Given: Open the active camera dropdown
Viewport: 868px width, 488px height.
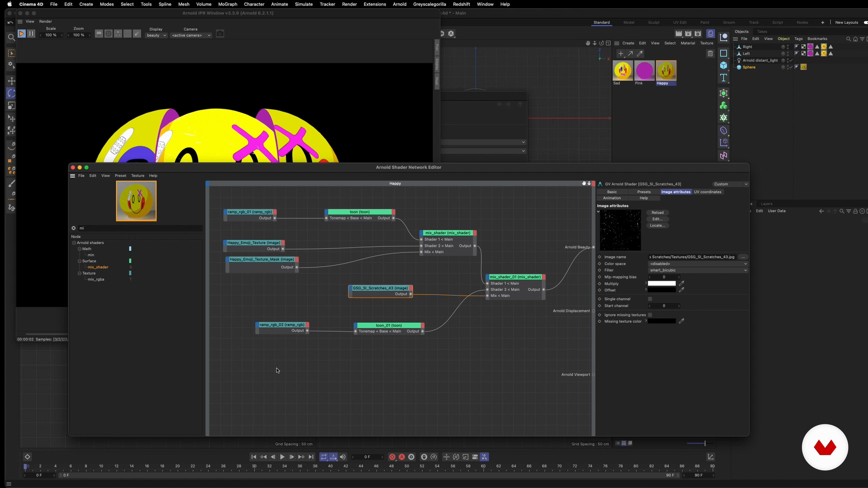Looking at the screenshot, I should [x=191, y=35].
